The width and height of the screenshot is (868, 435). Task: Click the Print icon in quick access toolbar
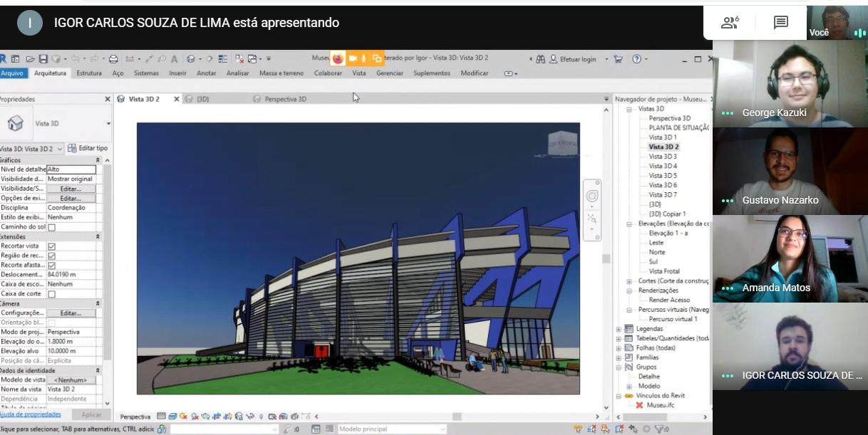coord(113,59)
